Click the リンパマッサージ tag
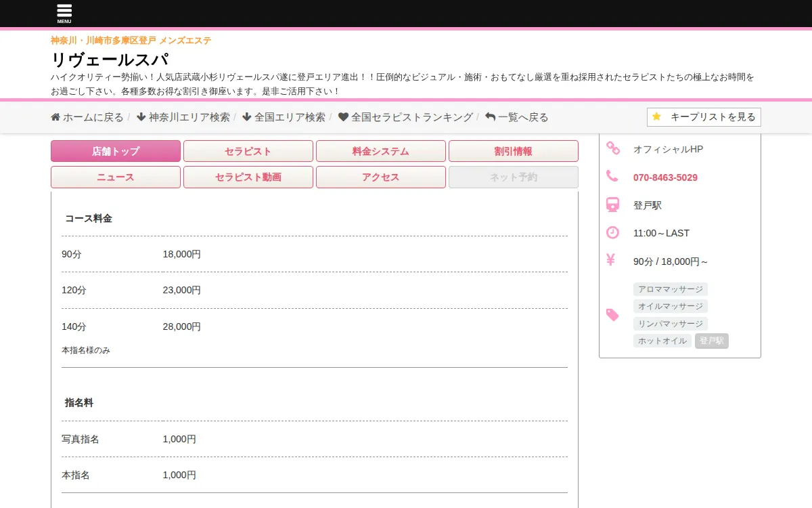Image resolution: width=812 pixels, height=508 pixels. point(671,324)
